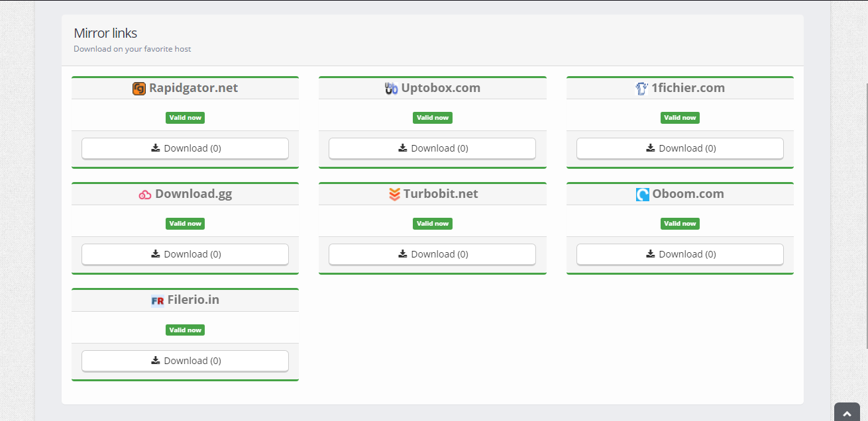Download from Rapidgator.net mirror

coord(185,148)
